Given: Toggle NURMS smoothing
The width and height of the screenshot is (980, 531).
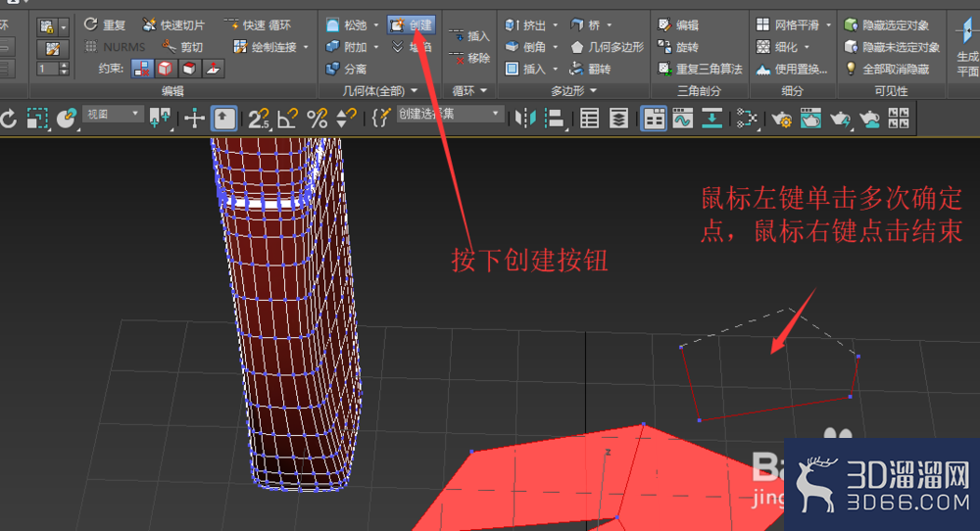Looking at the screenshot, I should (x=115, y=47).
